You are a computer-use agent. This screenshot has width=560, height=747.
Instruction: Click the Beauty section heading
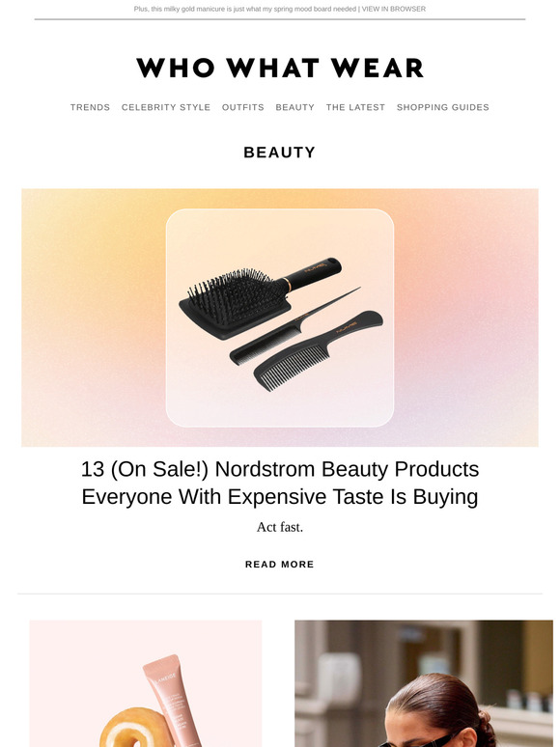280,152
